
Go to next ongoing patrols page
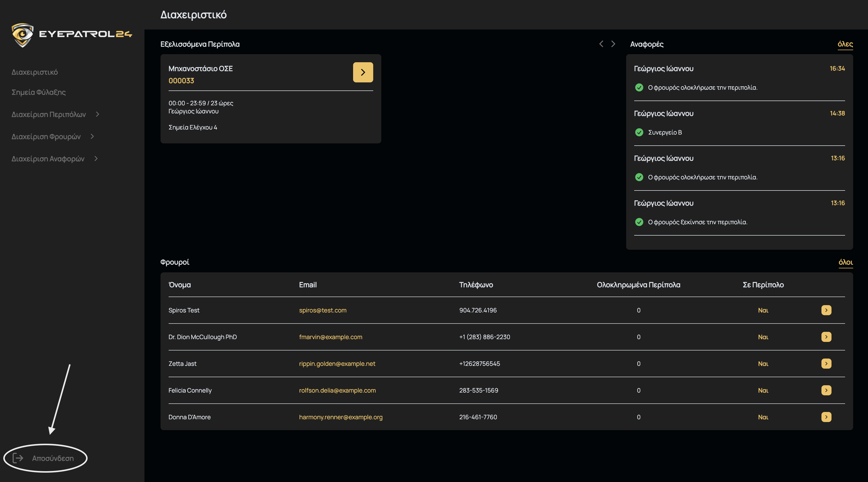point(613,44)
